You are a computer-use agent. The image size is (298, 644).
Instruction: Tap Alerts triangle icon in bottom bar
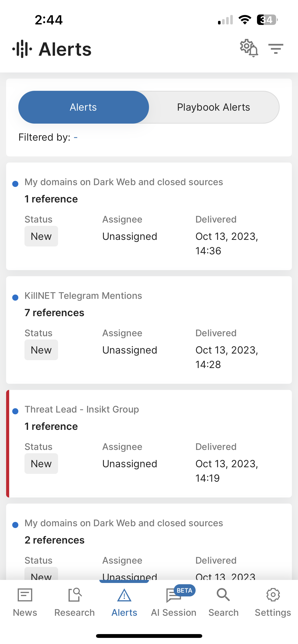click(x=124, y=595)
